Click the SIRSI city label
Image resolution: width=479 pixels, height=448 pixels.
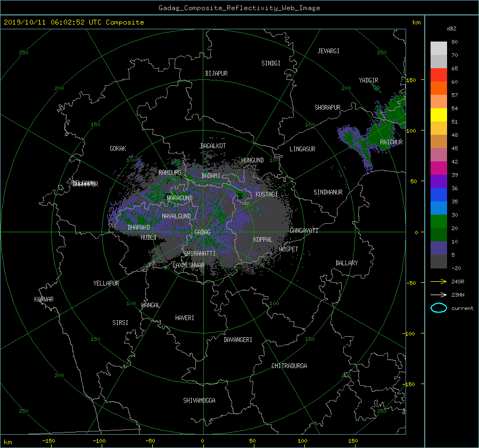tap(120, 323)
